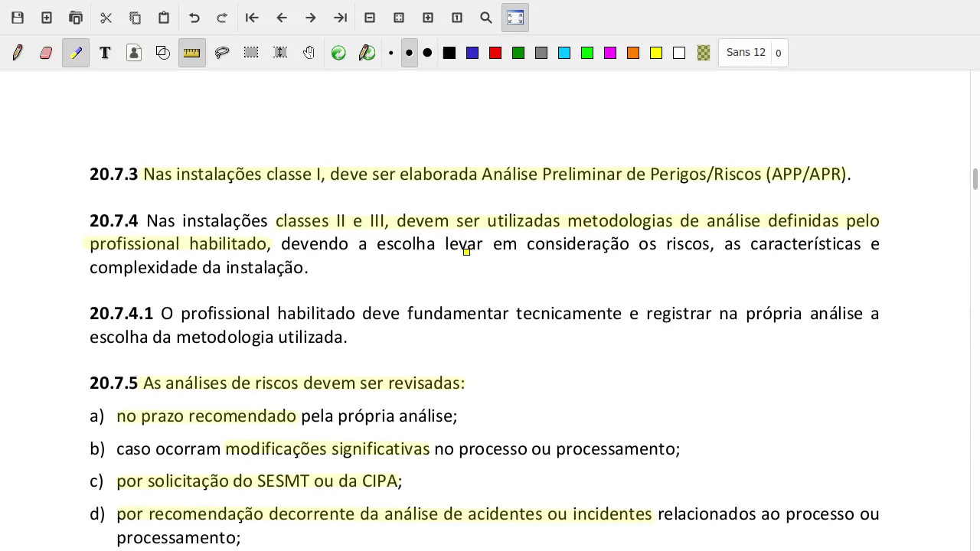Zoom out with the minus icon
The image size is (980, 551).
[370, 18]
